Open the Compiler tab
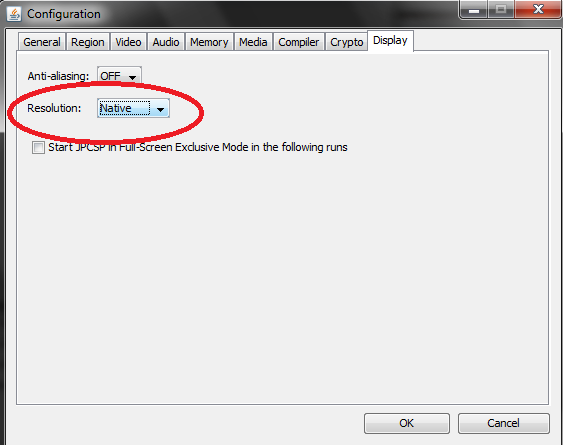Screen dimensions: 563x445 [x=299, y=42]
